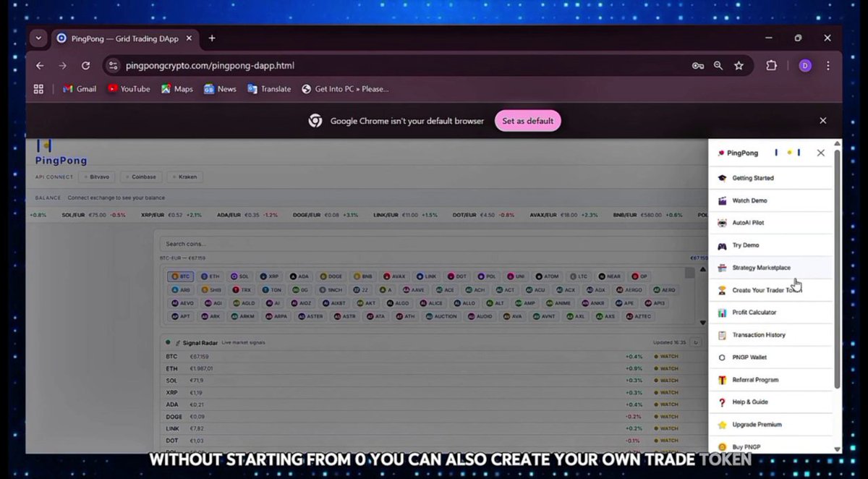Reload the PingPong dapp page
Viewport: 868px width, 479px height.
(x=85, y=66)
